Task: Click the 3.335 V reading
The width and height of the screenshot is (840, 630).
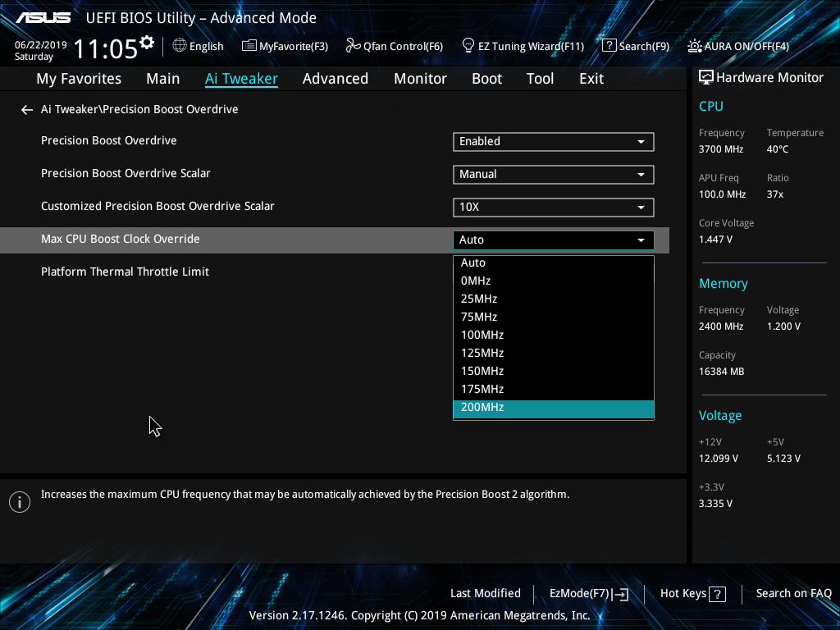Action: [x=715, y=504]
